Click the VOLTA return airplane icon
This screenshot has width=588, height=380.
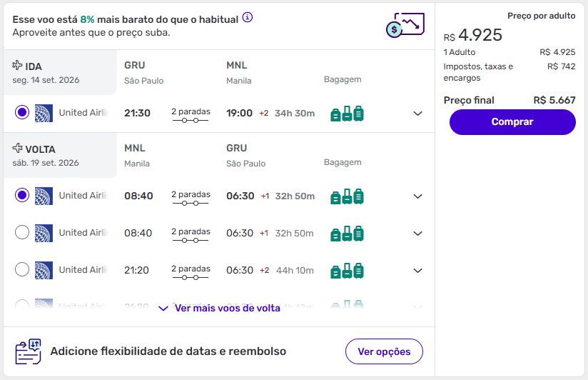click(18, 149)
